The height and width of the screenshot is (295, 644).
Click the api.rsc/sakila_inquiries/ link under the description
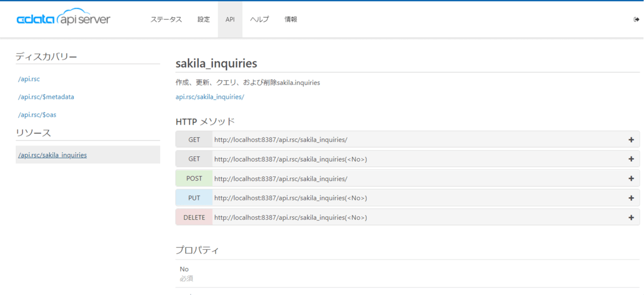(x=210, y=97)
